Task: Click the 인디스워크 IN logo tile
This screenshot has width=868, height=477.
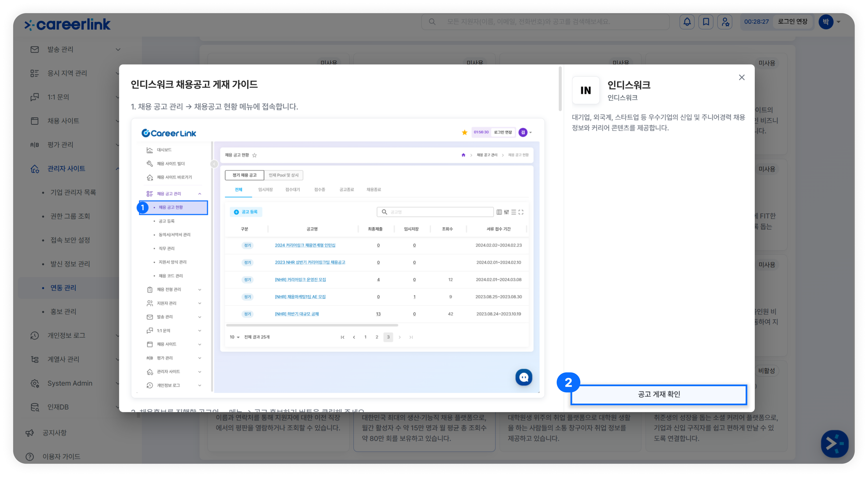Action: point(586,90)
